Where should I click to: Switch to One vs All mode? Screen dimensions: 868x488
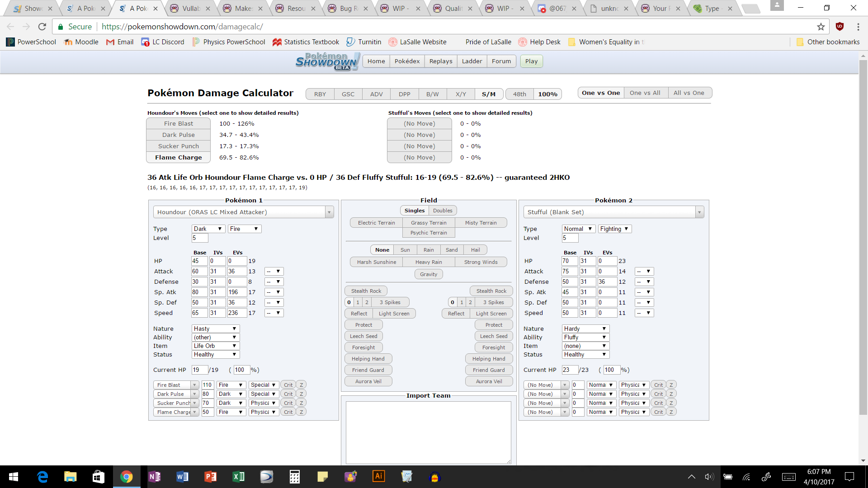tap(645, 93)
